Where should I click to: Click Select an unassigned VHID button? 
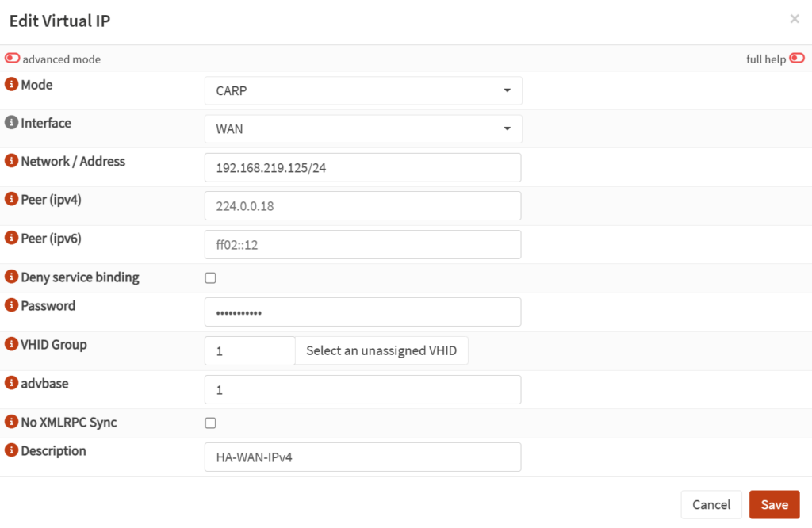[381, 350]
